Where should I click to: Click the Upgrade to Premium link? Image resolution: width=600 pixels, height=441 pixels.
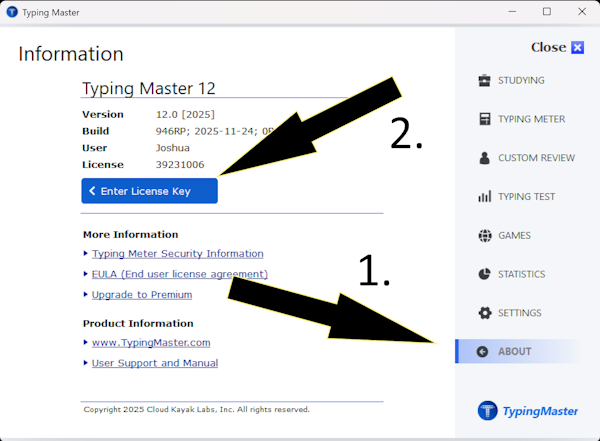click(x=142, y=295)
